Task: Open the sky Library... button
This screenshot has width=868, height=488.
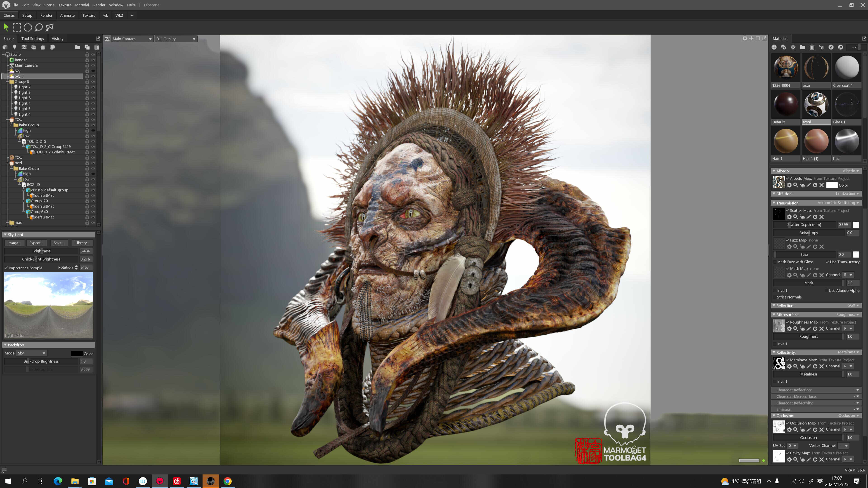Action: coord(82,243)
